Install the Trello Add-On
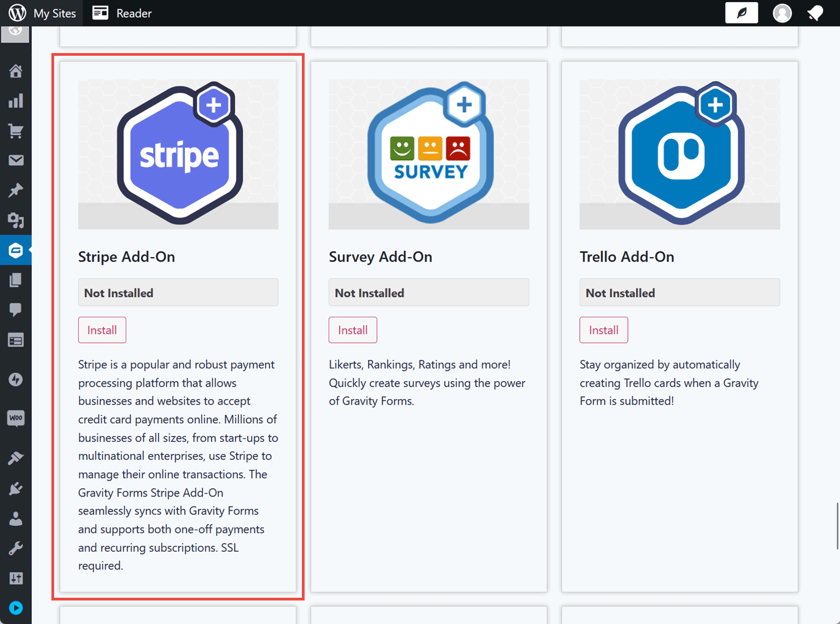Screen dimensions: 840x624 [x=604, y=330]
